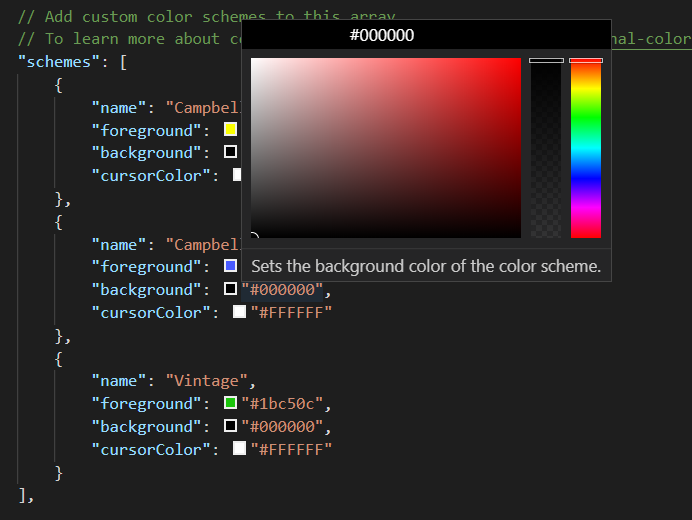Screen dimensions: 692x520
Task: Click the first "Campbell" name value
Action: (x=203, y=108)
